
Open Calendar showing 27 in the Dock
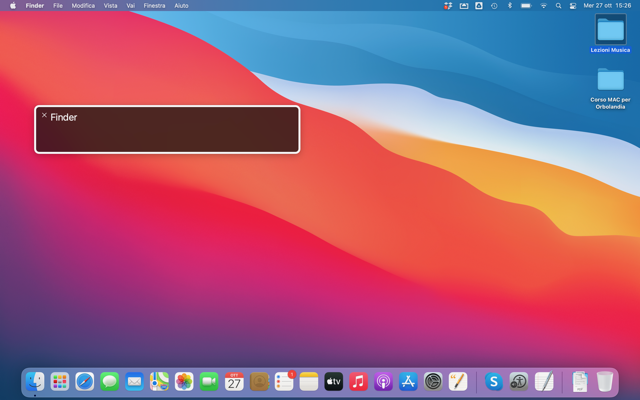tap(234, 382)
